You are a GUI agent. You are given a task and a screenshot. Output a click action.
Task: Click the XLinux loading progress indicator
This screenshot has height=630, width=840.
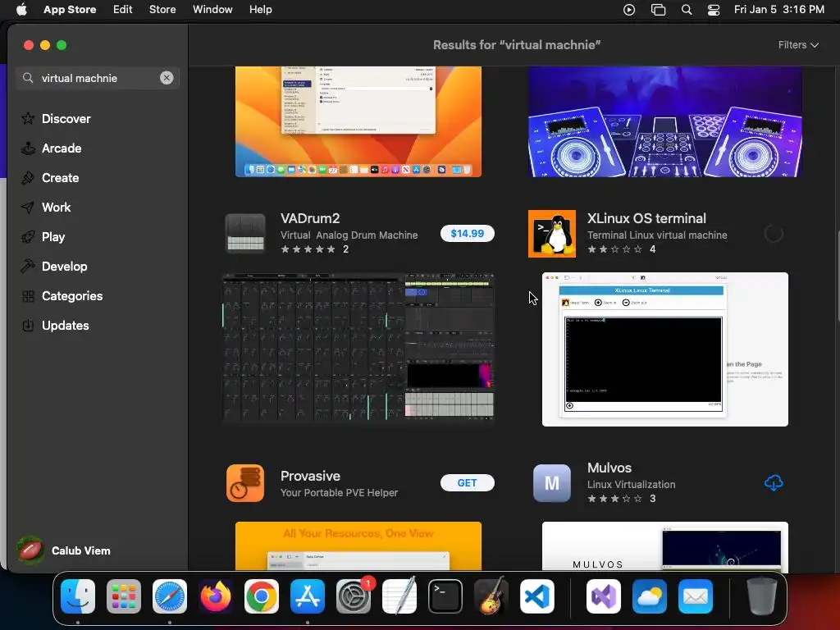(x=773, y=234)
